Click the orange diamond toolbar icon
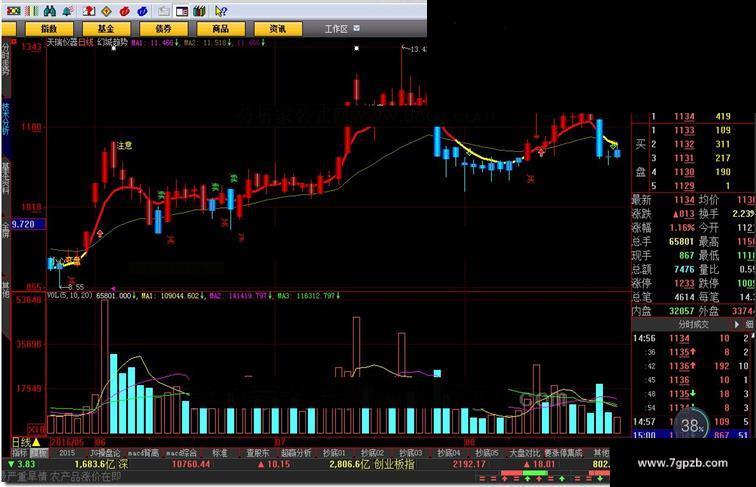 pos(106,11)
